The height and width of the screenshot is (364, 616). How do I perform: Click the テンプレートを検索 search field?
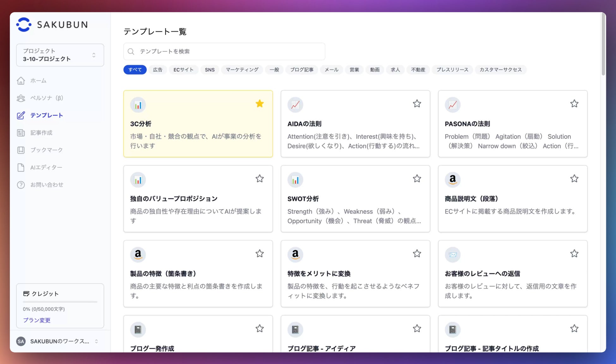(224, 52)
